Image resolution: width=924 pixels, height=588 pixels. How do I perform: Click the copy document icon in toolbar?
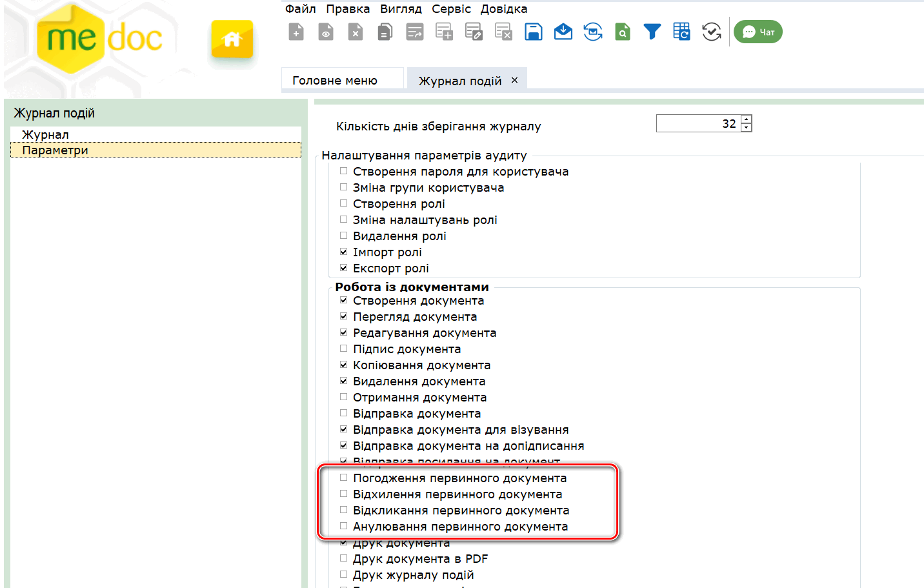(385, 32)
